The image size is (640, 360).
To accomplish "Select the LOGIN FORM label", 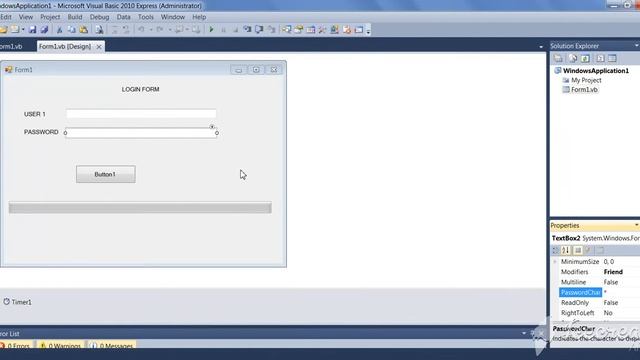I will click(x=140, y=89).
